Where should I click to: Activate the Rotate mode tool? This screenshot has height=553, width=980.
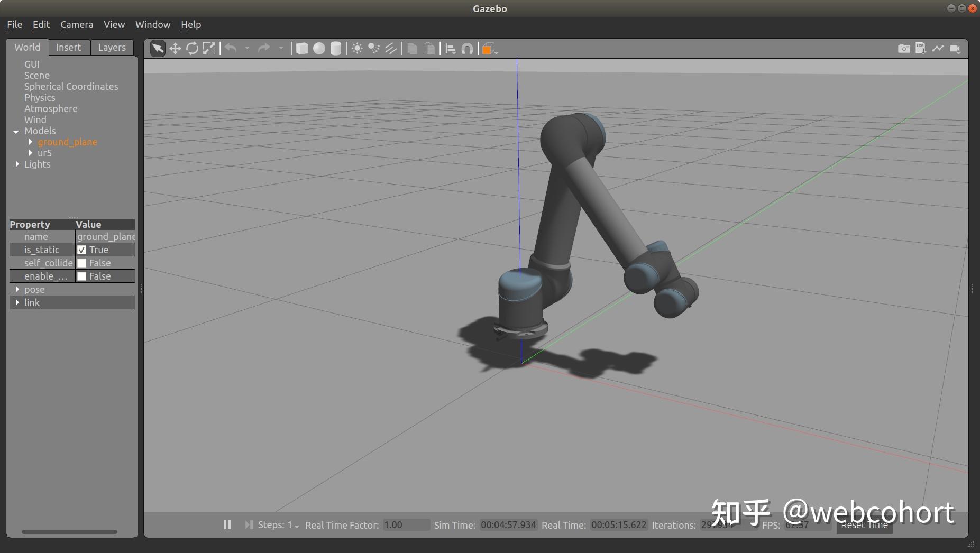click(192, 48)
